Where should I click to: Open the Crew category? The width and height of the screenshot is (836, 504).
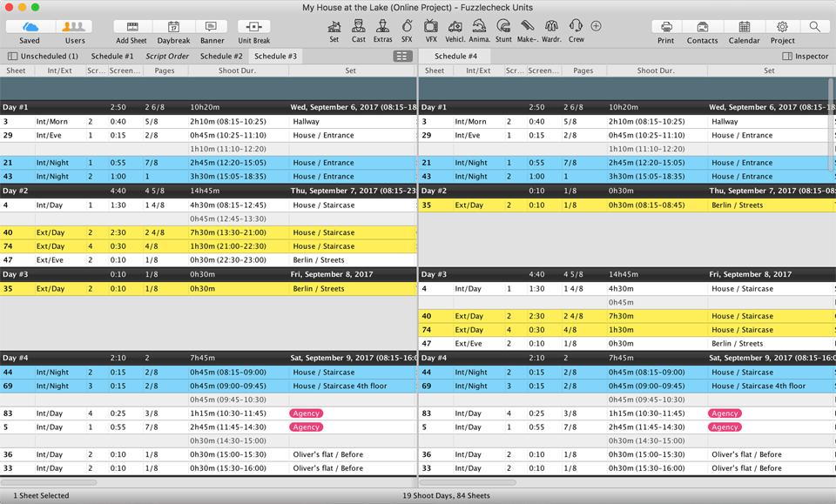576,26
